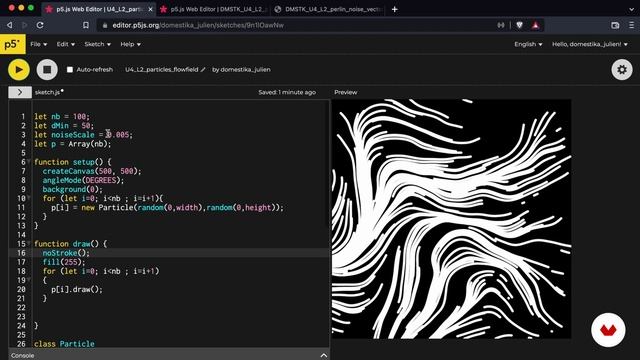Collapse function setup fold arrow
Image resolution: width=640 pixels, height=360 pixels.
(29, 162)
